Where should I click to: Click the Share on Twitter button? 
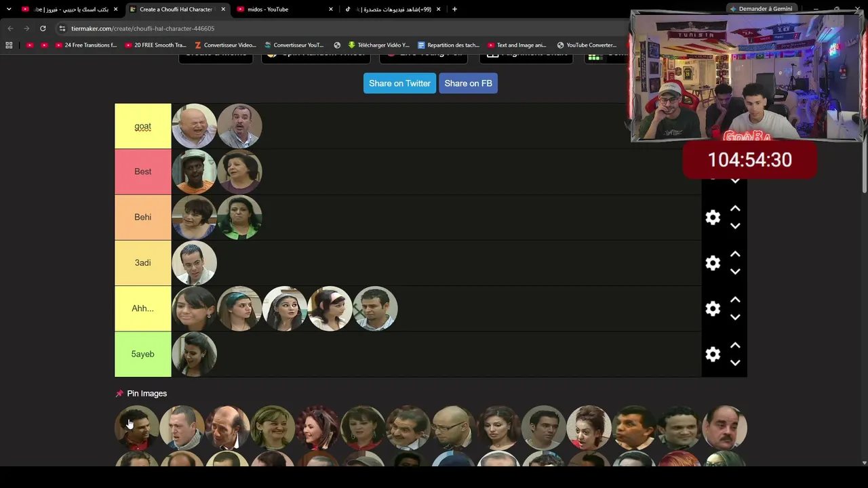tap(399, 83)
